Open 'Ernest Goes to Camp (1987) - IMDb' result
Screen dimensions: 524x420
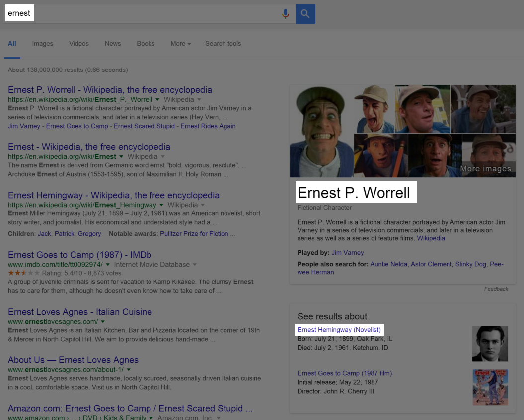79,255
